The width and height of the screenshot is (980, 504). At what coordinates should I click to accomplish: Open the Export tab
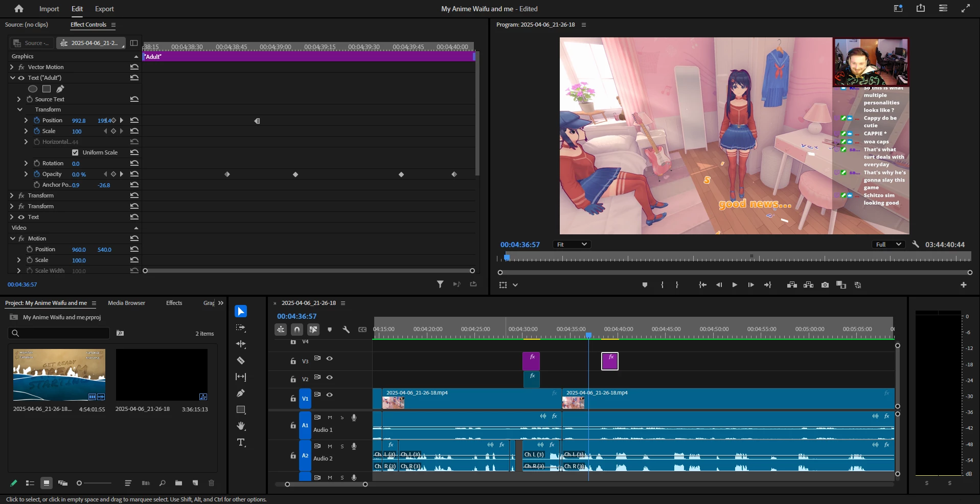tap(104, 9)
